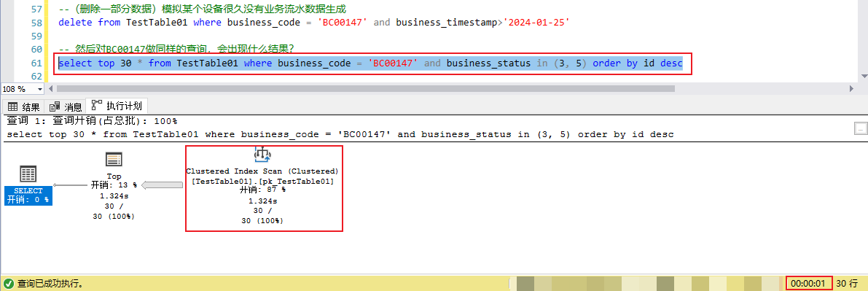868x291 pixels.
Task: Click the execution plan tab icon
Action: (x=97, y=105)
